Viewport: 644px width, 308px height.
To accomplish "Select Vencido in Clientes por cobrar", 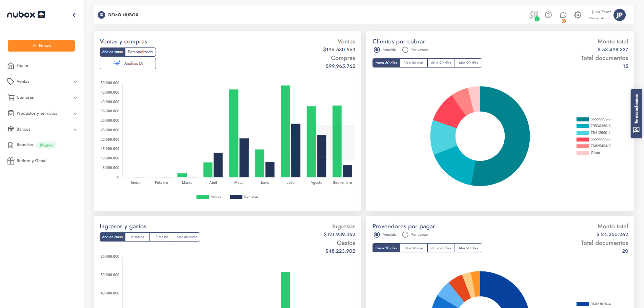I will pyautogui.click(x=377, y=50).
